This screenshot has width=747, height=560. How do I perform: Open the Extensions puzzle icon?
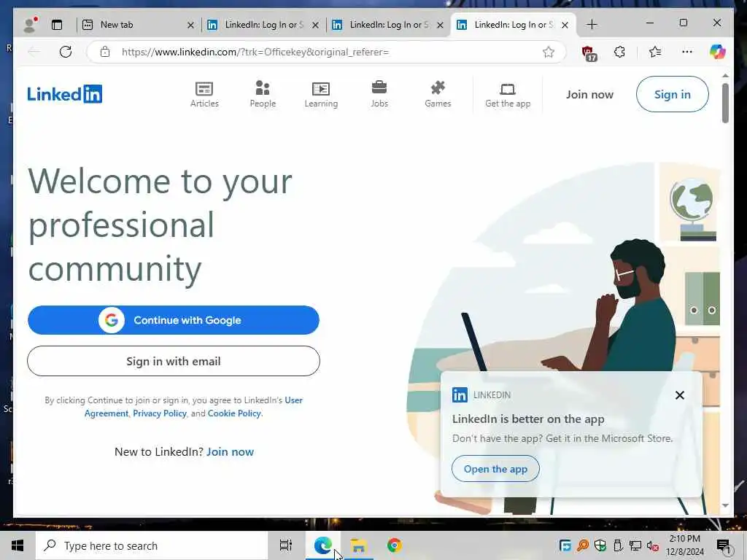click(619, 52)
